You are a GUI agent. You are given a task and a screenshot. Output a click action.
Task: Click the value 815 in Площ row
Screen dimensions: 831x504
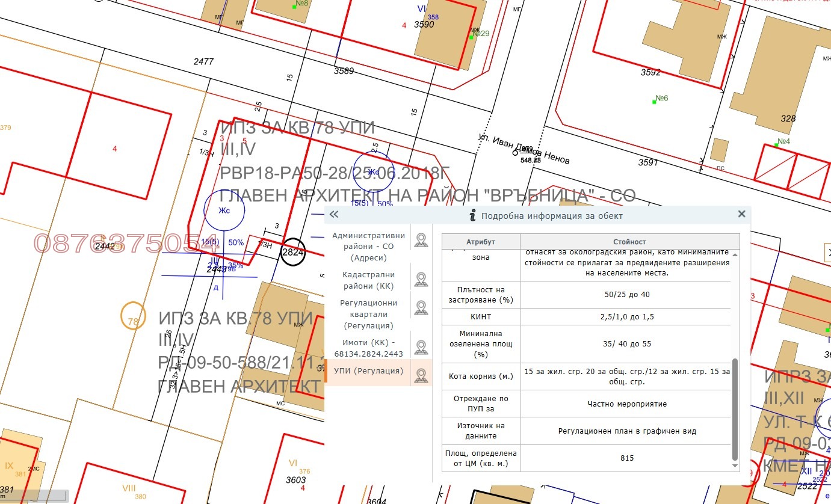coord(626,458)
